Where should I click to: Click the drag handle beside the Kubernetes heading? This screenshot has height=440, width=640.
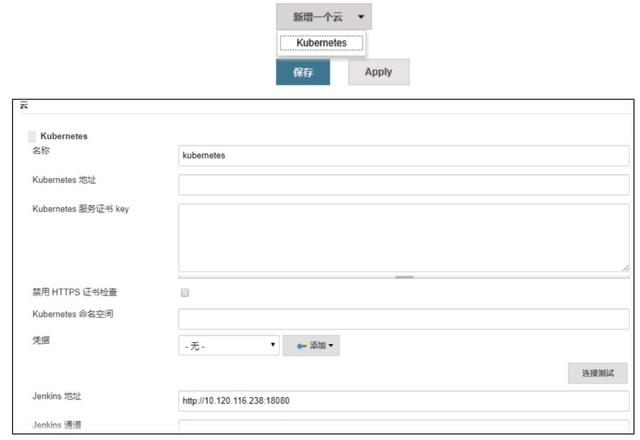[x=32, y=136]
